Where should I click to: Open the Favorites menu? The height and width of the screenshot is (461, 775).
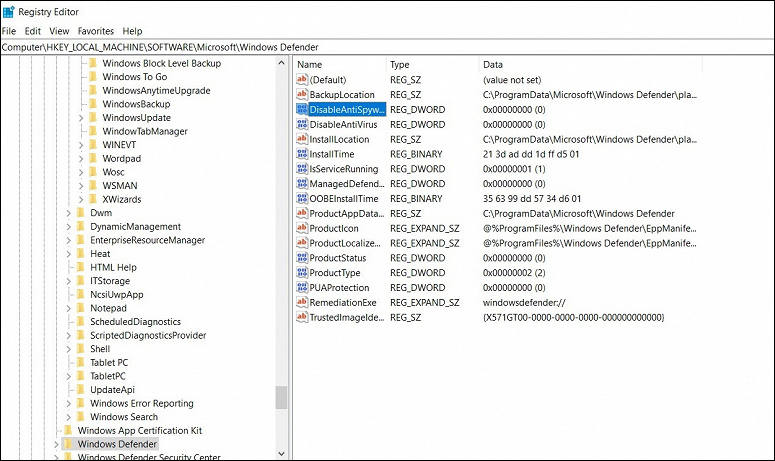click(96, 31)
